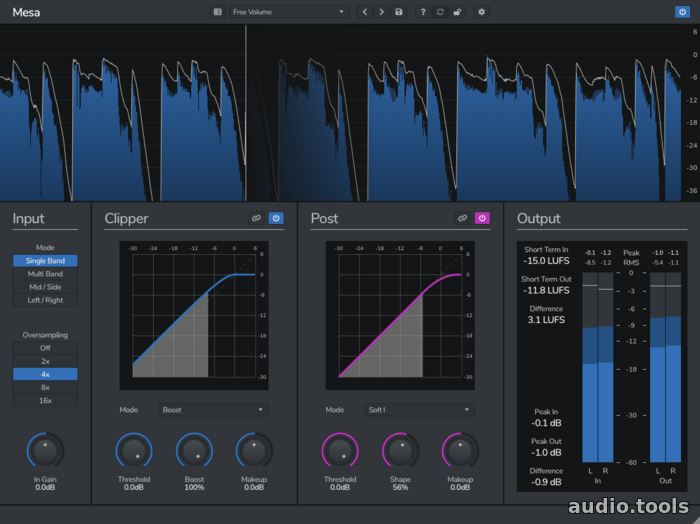Set oversampling to 8x
The width and height of the screenshot is (700, 524).
point(45,387)
